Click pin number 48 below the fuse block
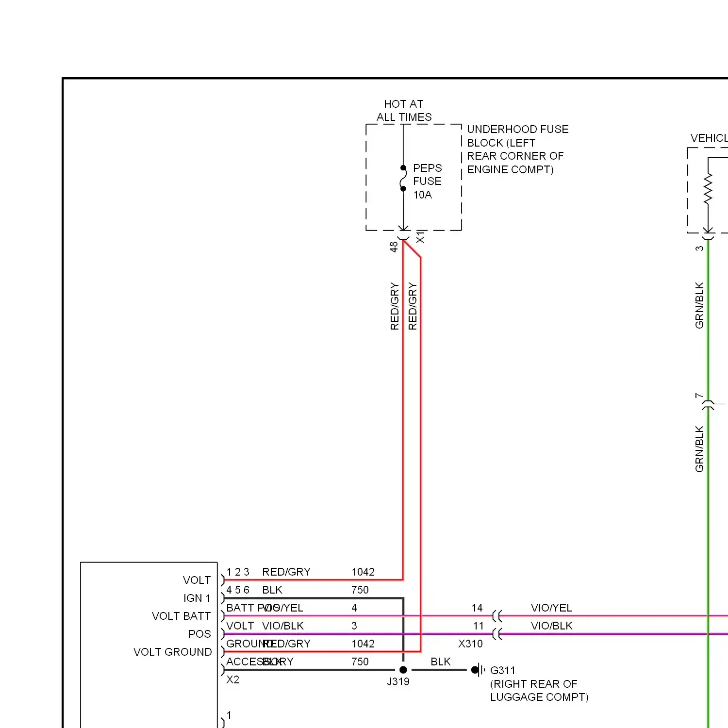 (x=394, y=247)
